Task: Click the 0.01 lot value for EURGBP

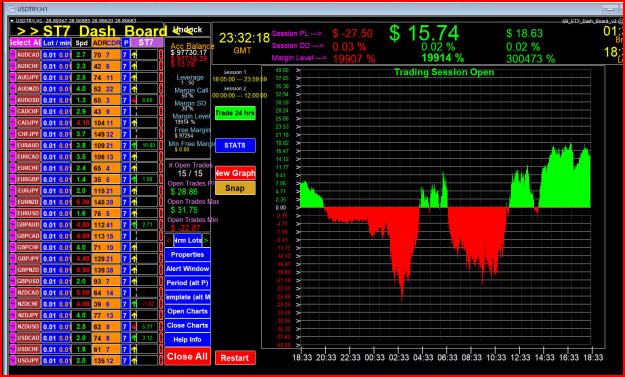Action: click(50, 179)
